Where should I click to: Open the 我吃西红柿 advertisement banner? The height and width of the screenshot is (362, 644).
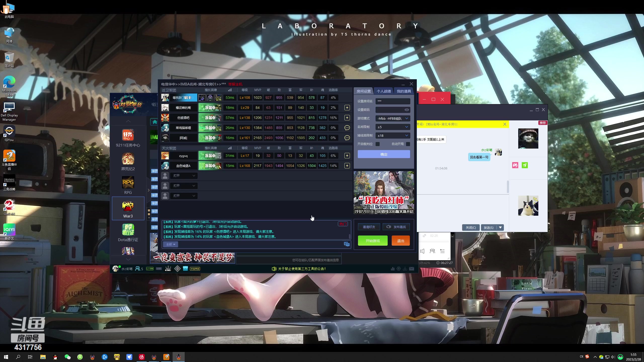384,193
